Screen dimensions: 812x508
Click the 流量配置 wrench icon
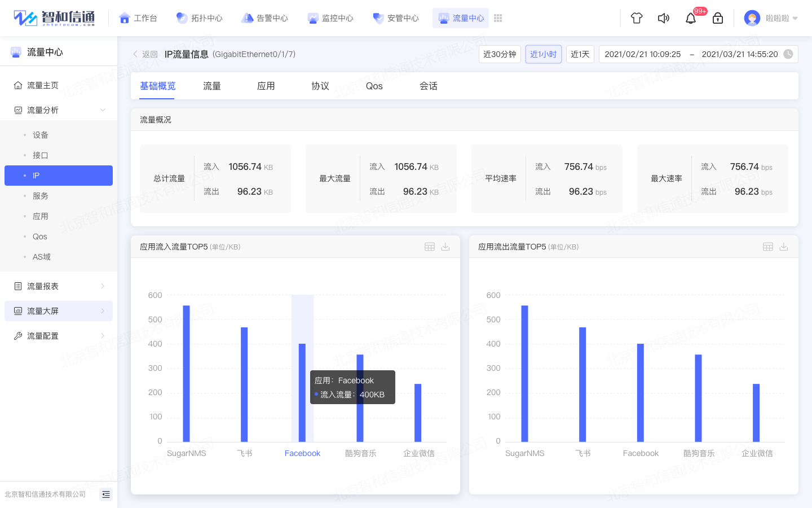click(18, 336)
